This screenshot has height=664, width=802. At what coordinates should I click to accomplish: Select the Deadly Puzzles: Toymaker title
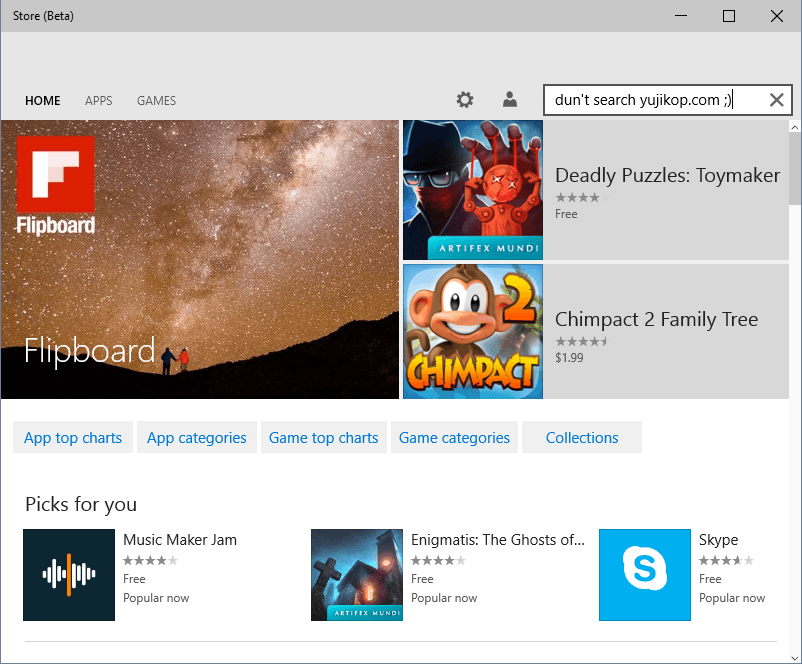[667, 175]
